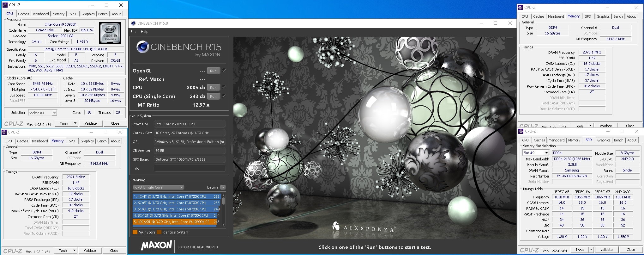Click the Processor field Intel Core i9-10900K
644x255 pixels.
point(190,124)
